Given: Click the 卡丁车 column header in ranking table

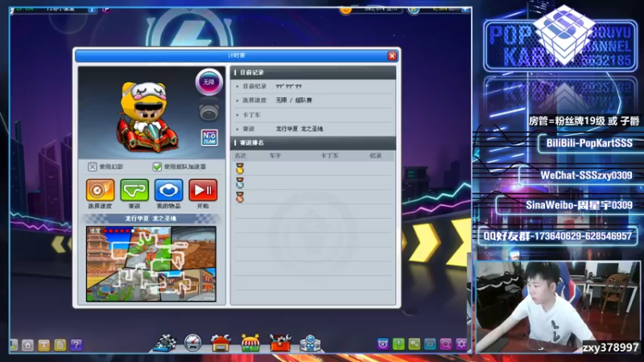Looking at the screenshot, I should 329,156.
